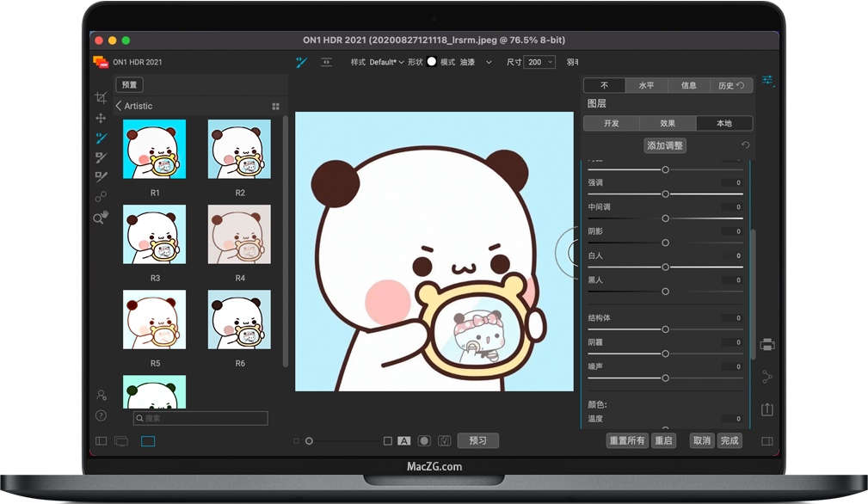Select the Move tool

click(x=101, y=118)
